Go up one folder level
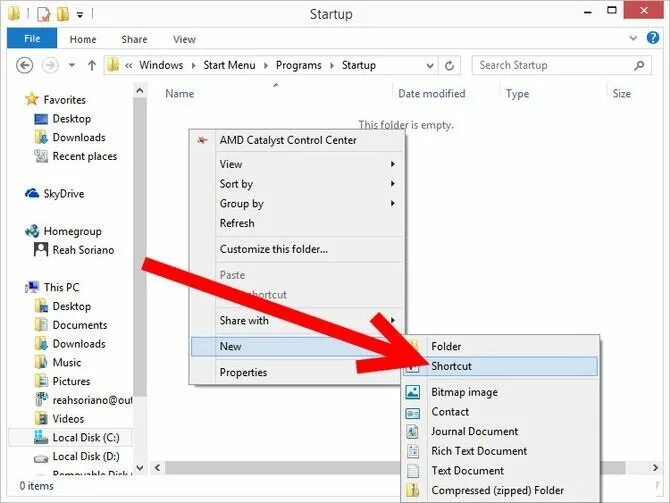Screen dimensions: 670x503 91,65
